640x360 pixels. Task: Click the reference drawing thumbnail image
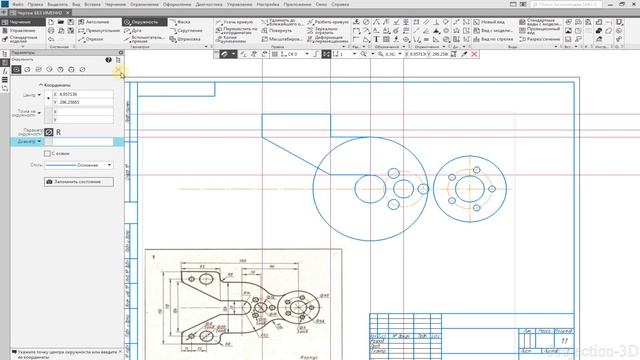tap(243, 304)
